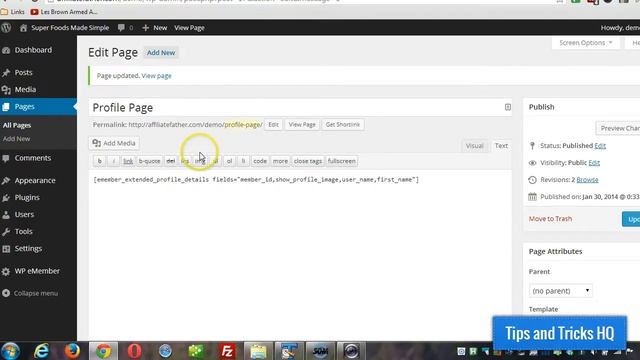This screenshot has height=360, width=640.
Task: Open FileZilla from the taskbar
Action: [x=227, y=351]
